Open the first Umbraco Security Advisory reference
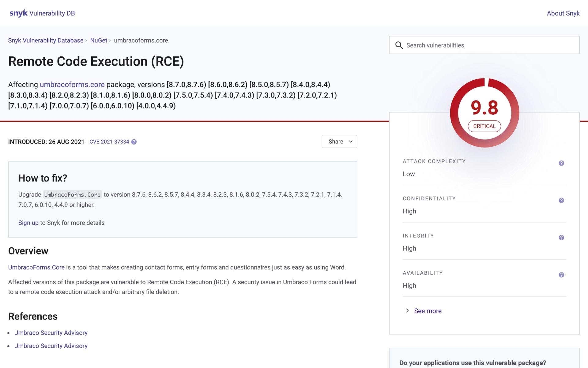This screenshot has width=588, height=368. [x=51, y=333]
